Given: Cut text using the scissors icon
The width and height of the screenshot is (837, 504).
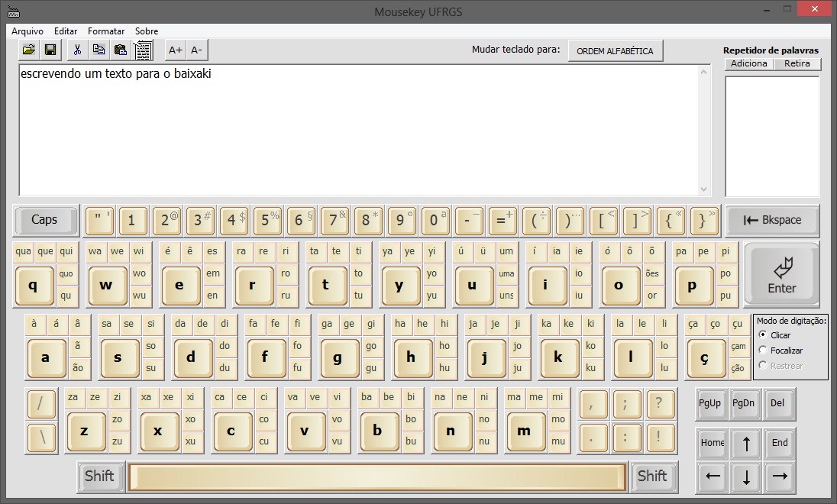Looking at the screenshot, I should click(77, 49).
